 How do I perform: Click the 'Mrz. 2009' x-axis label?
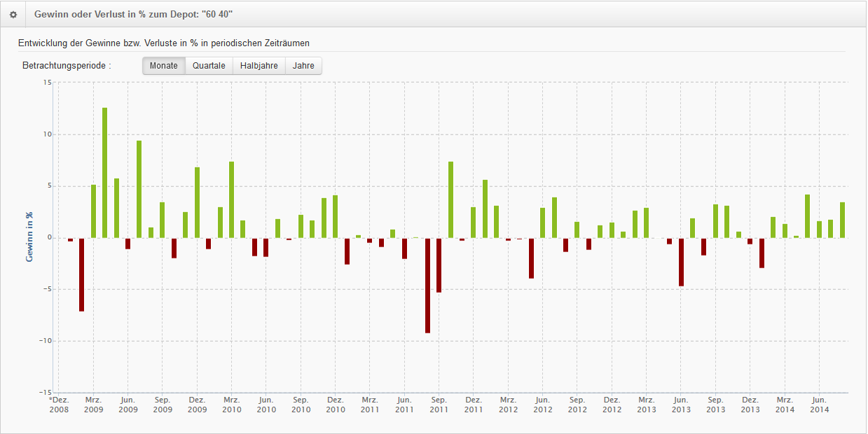93,405
